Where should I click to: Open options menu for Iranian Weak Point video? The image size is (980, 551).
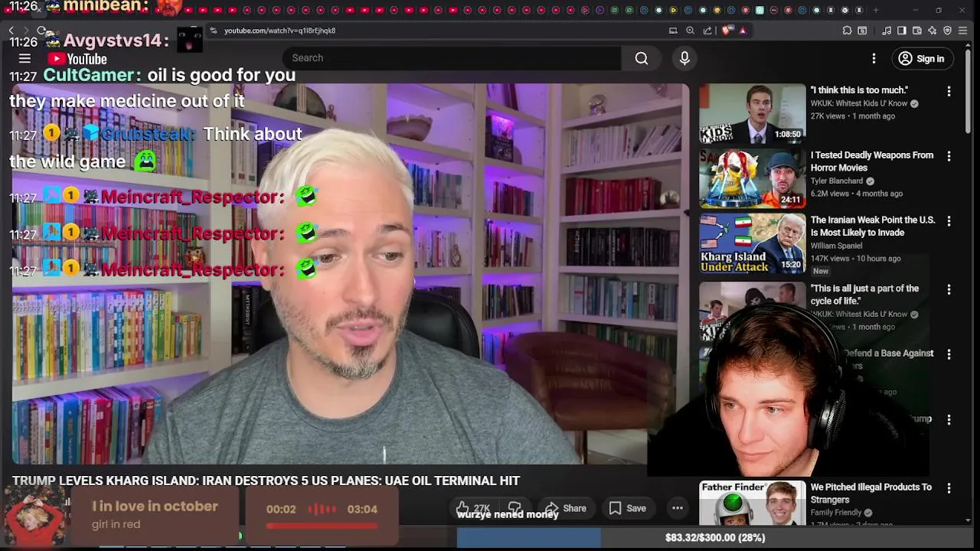(949, 221)
